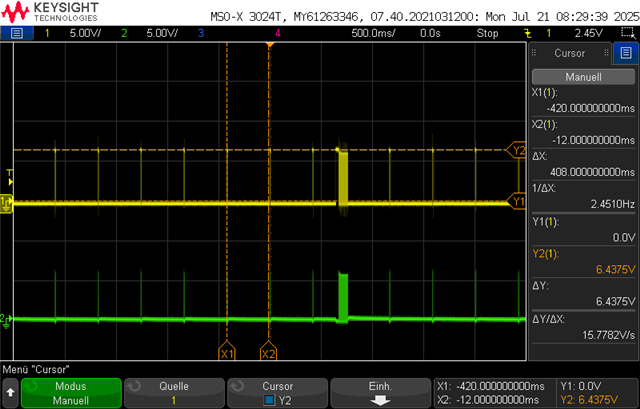Screen dimensions: 640x409
Task: Open the trigger edge type icon
Action: (528, 33)
